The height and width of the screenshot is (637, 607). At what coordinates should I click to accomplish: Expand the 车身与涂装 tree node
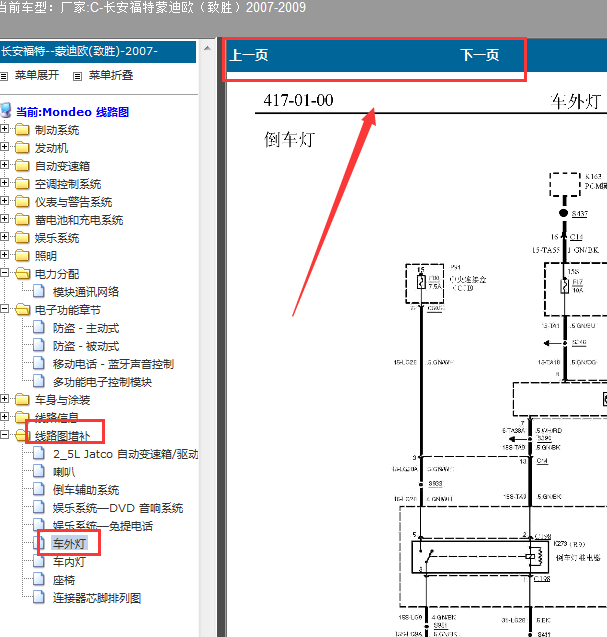(x=4, y=399)
